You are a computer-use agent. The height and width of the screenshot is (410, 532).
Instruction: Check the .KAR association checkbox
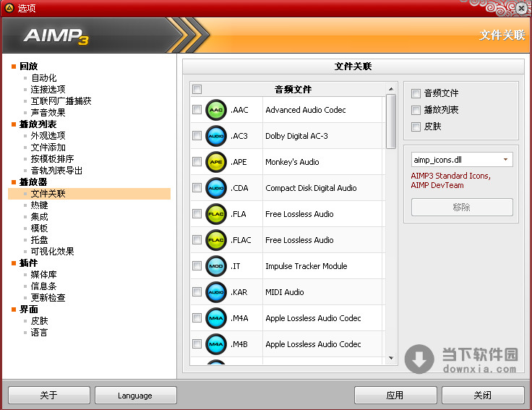tap(197, 291)
